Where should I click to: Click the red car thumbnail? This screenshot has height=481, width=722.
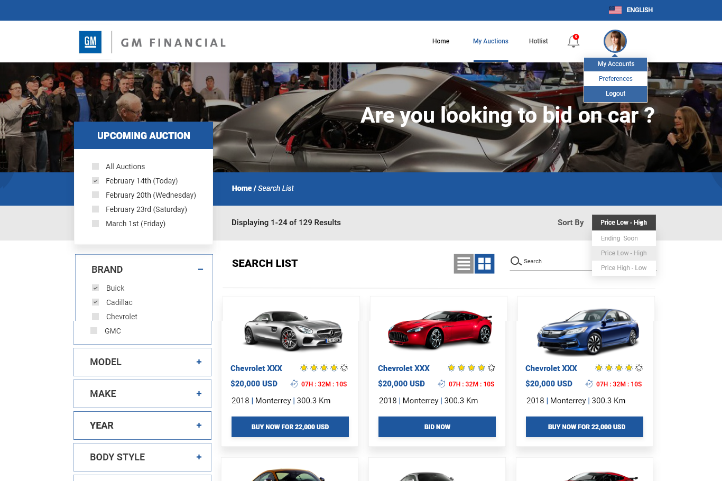pyautogui.click(x=440, y=330)
